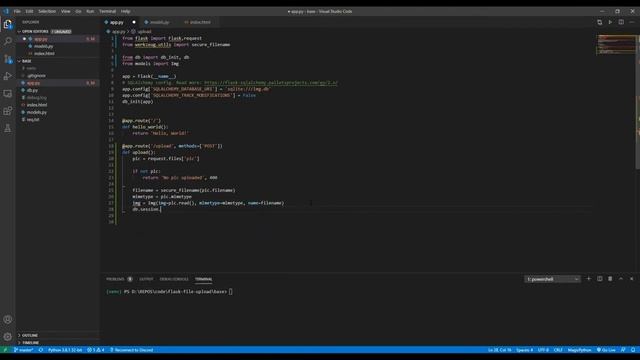Switch to the models.py editor tab

click(x=159, y=22)
